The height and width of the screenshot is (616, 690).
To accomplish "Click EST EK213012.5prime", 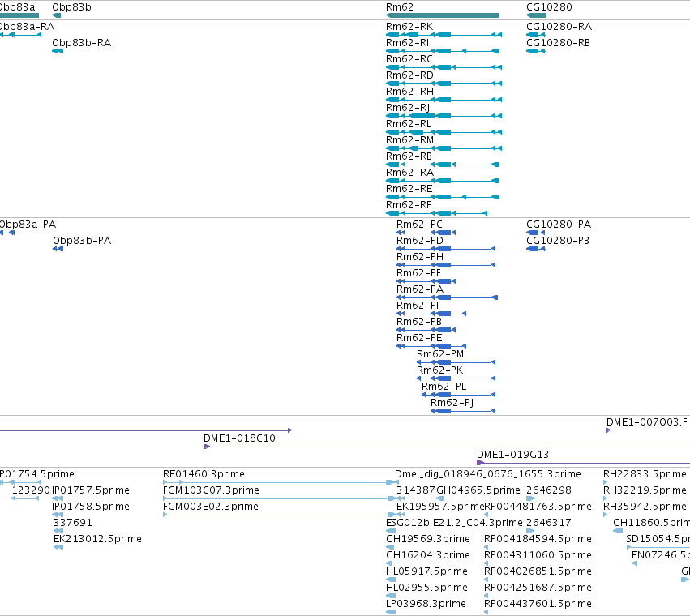I will (58, 547).
